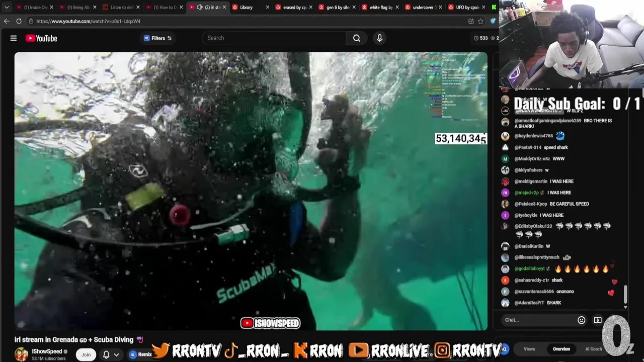Open the How to D browser tab
644x362 pixels.
(165, 7)
